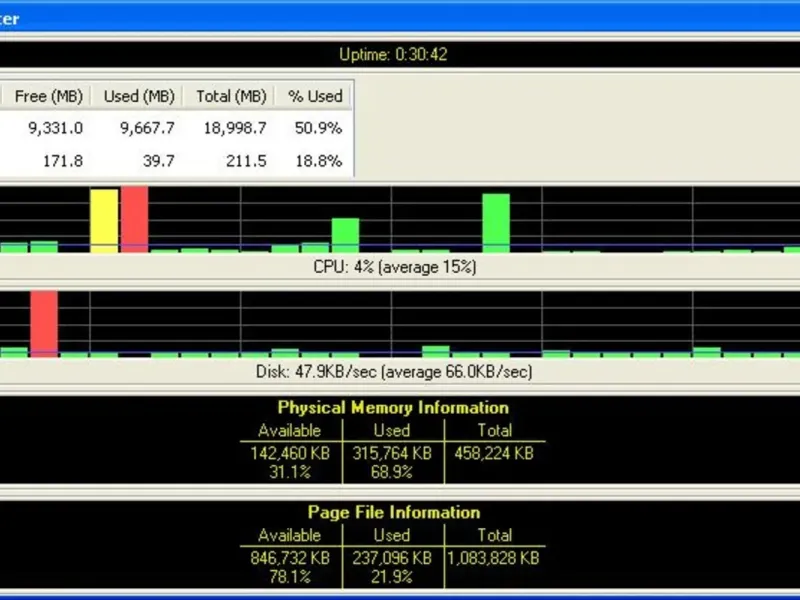Click the Physical Memory Information heading
The width and height of the screenshot is (800, 600).
coord(393,408)
